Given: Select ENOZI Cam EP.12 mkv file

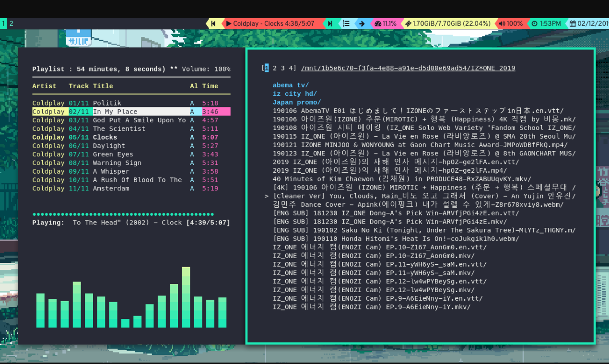Looking at the screenshot, I should point(374,290).
